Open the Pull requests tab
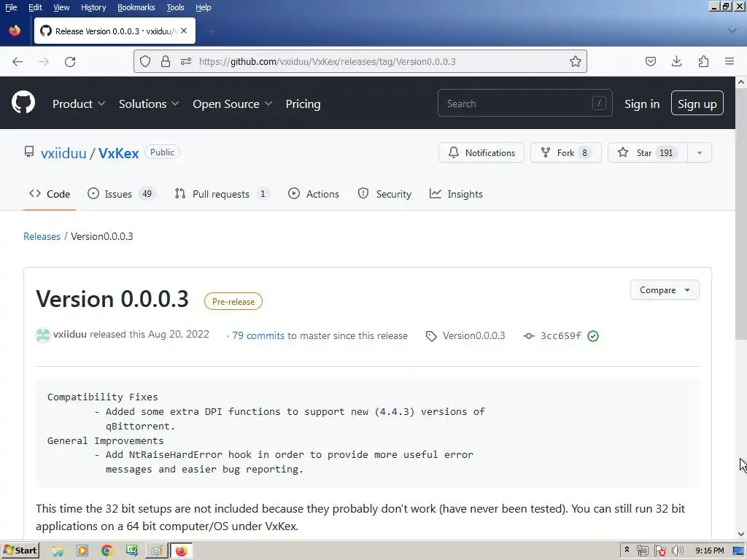 click(x=222, y=194)
